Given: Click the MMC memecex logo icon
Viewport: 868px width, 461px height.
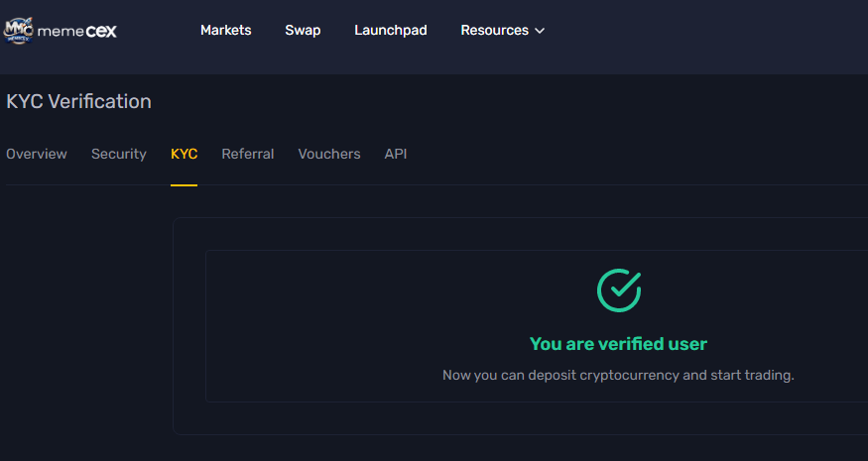Looking at the screenshot, I should click(18, 31).
